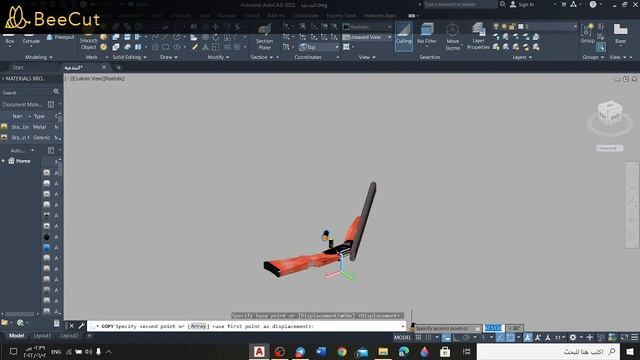Open the Windows Start menu

coord(630,351)
